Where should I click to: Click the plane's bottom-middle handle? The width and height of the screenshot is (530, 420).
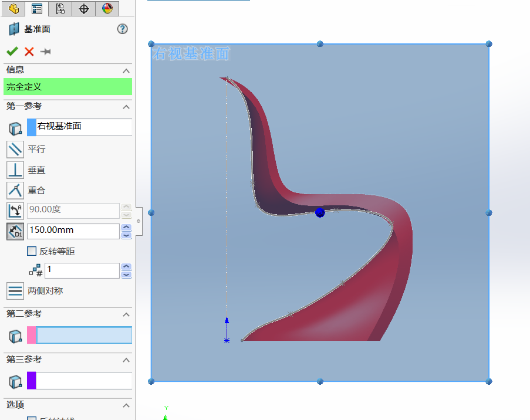point(320,381)
